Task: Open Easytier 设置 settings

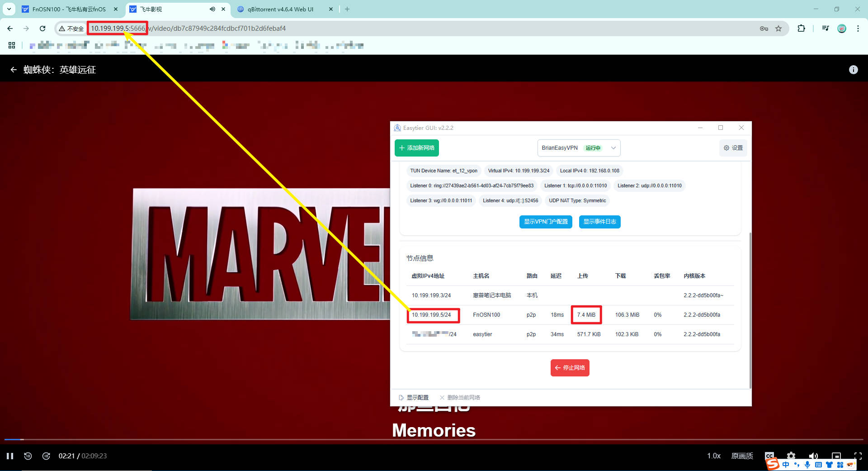Action: pyautogui.click(x=733, y=148)
